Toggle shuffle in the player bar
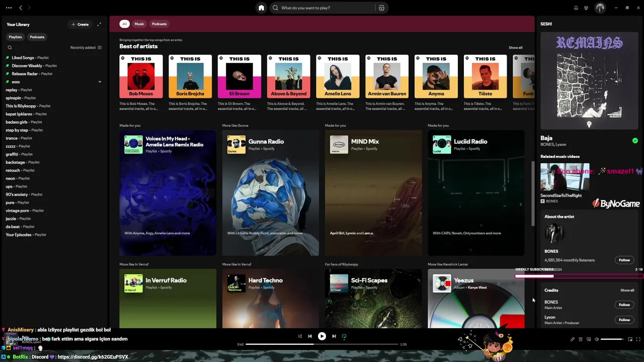The width and height of the screenshot is (644, 362). coord(299,336)
